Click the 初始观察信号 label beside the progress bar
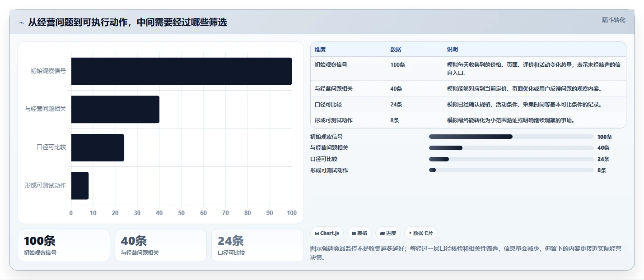 point(327,137)
